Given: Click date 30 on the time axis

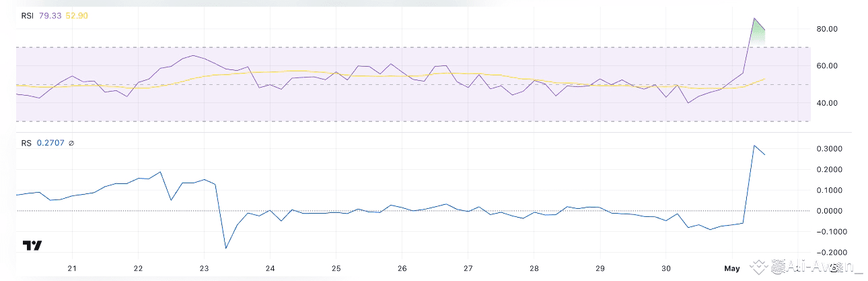Looking at the screenshot, I should click(x=666, y=268).
